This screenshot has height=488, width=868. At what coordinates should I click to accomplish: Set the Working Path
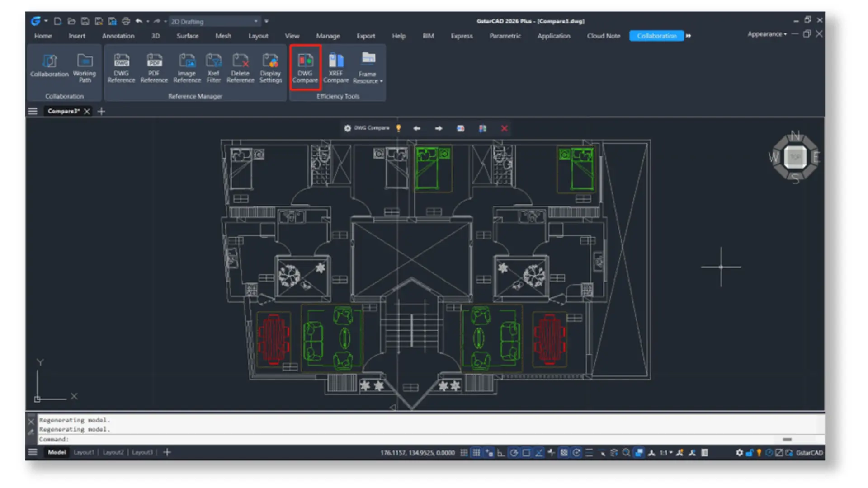point(85,67)
